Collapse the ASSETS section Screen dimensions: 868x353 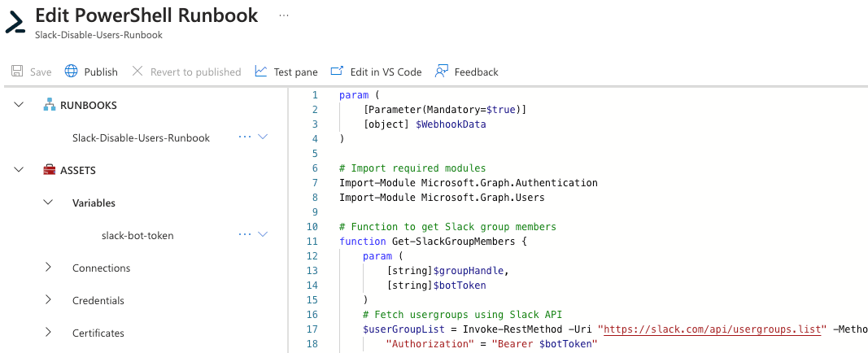[19, 170]
